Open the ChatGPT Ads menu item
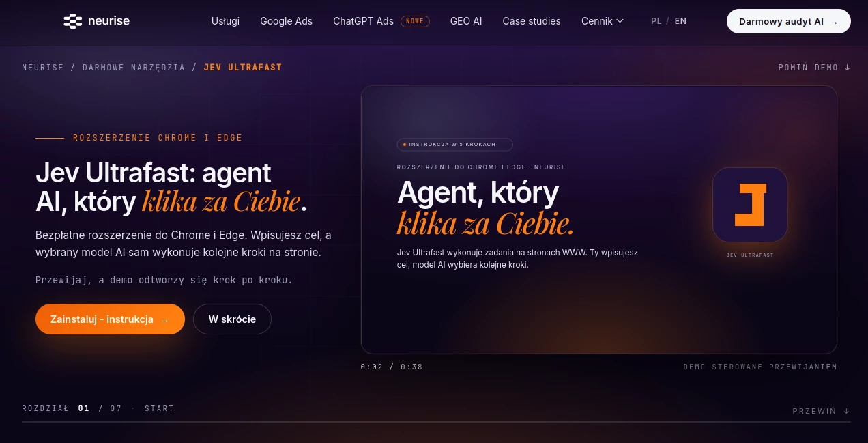Screen dimensions: 868x443 coord(363,21)
